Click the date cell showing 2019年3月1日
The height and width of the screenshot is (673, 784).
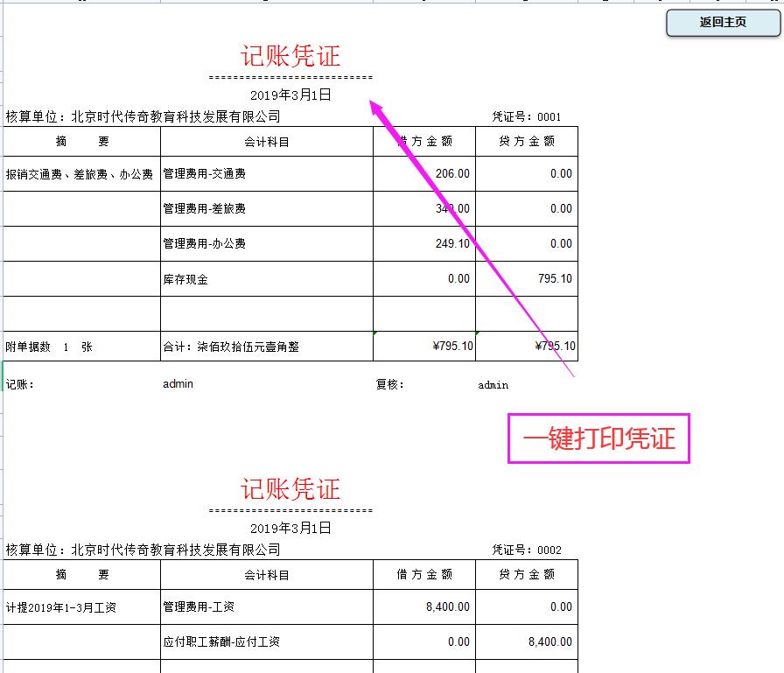[288, 95]
